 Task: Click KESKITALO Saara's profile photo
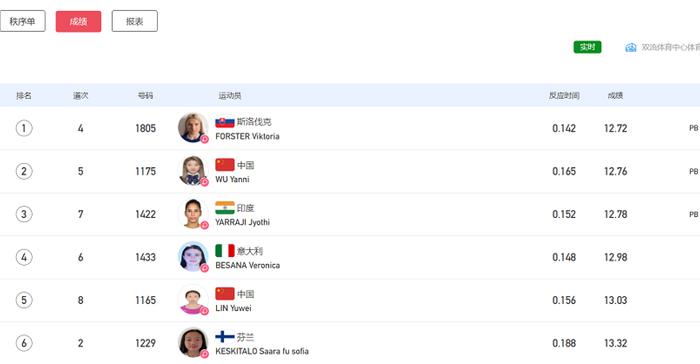pos(193,343)
